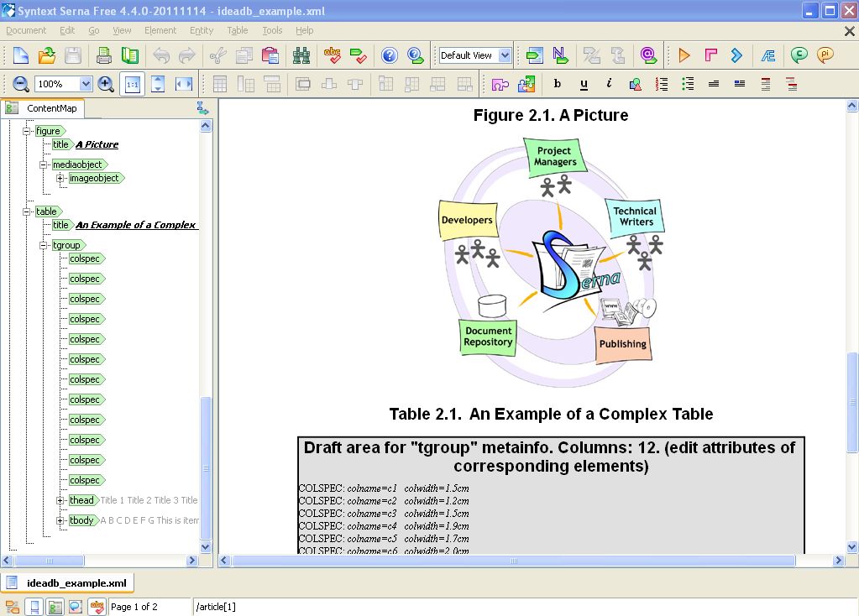Image resolution: width=859 pixels, height=616 pixels.
Task: Open the Document menu
Action: click(26, 30)
